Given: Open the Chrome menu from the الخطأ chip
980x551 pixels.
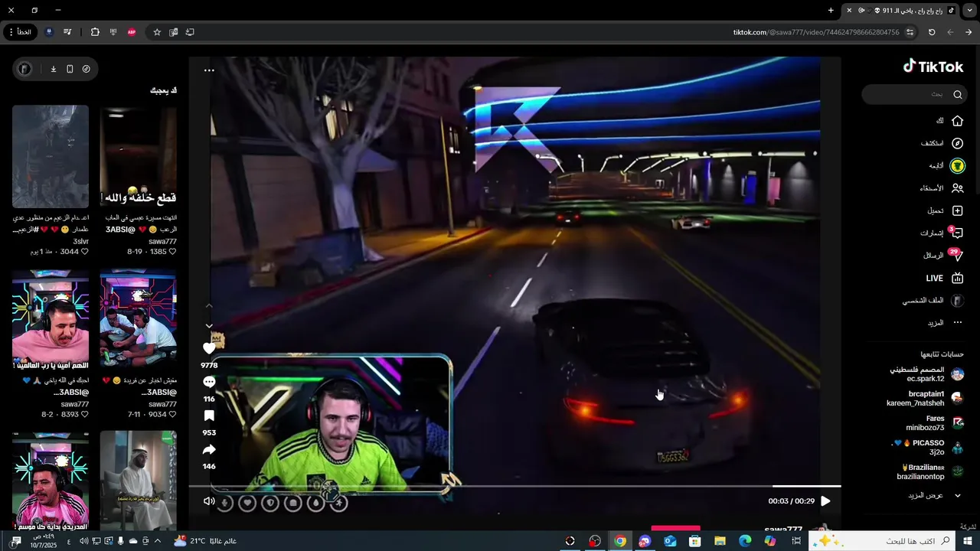Looking at the screenshot, I should [x=21, y=32].
